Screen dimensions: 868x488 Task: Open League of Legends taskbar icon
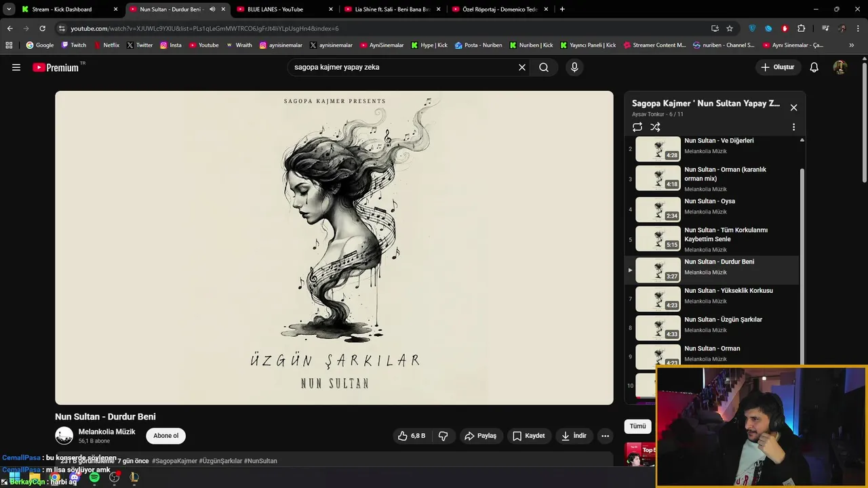click(x=134, y=477)
